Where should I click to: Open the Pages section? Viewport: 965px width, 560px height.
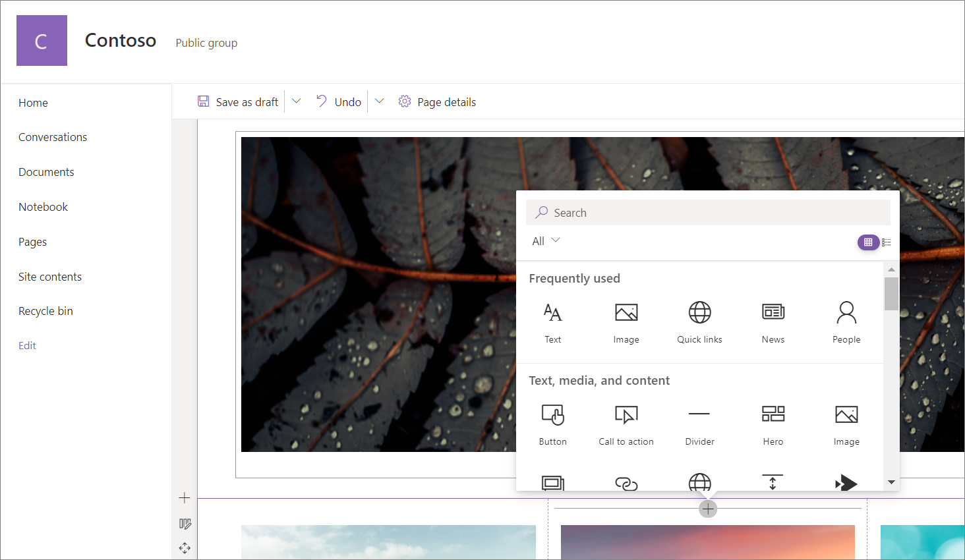(x=32, y=241)
